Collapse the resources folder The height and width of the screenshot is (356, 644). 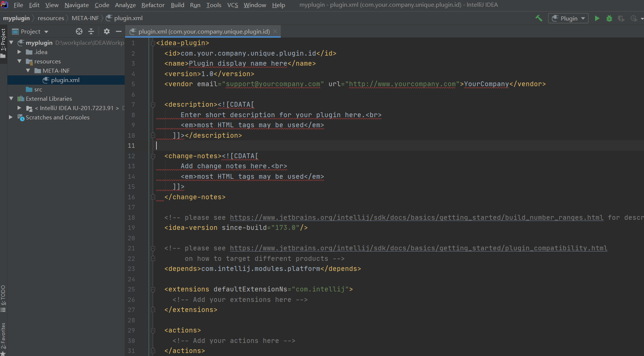(19, 61)
